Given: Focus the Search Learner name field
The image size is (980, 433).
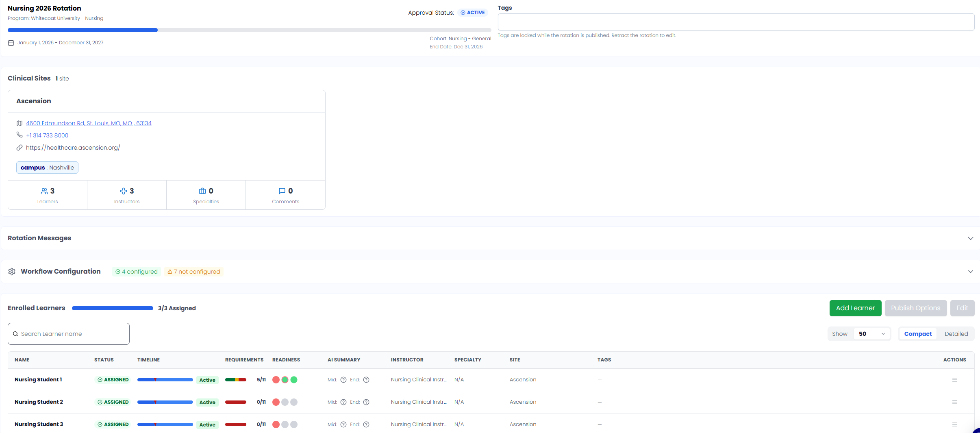Looking at the screenshot, I should [69, 334].
